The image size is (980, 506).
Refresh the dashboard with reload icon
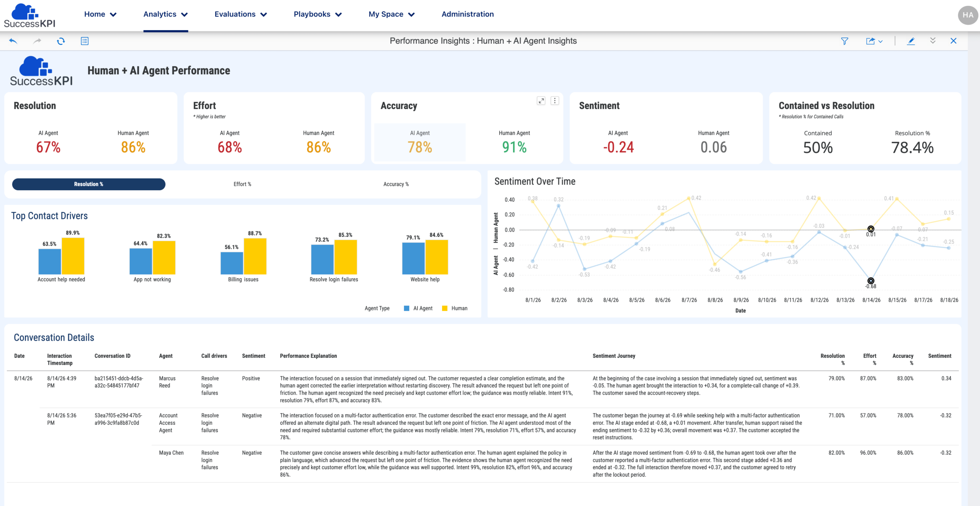coord(61,41)
